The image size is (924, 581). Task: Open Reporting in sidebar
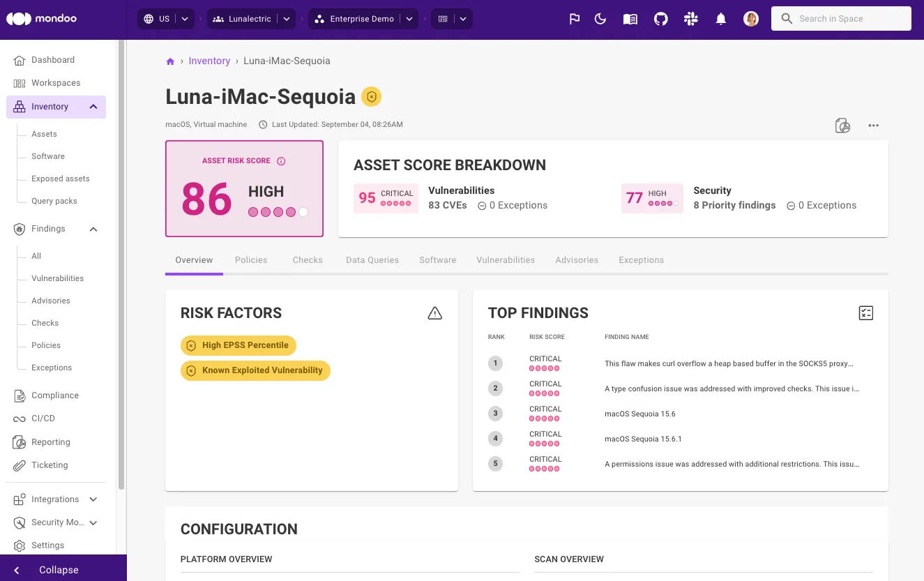[51, 442]
